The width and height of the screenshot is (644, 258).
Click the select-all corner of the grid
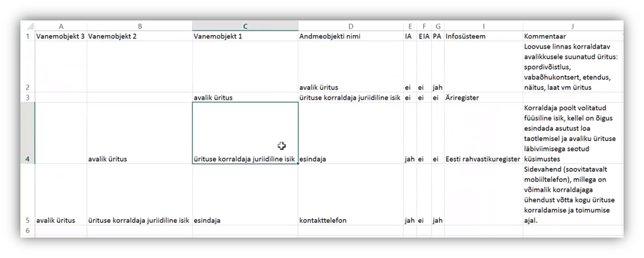tap(27, 26)
